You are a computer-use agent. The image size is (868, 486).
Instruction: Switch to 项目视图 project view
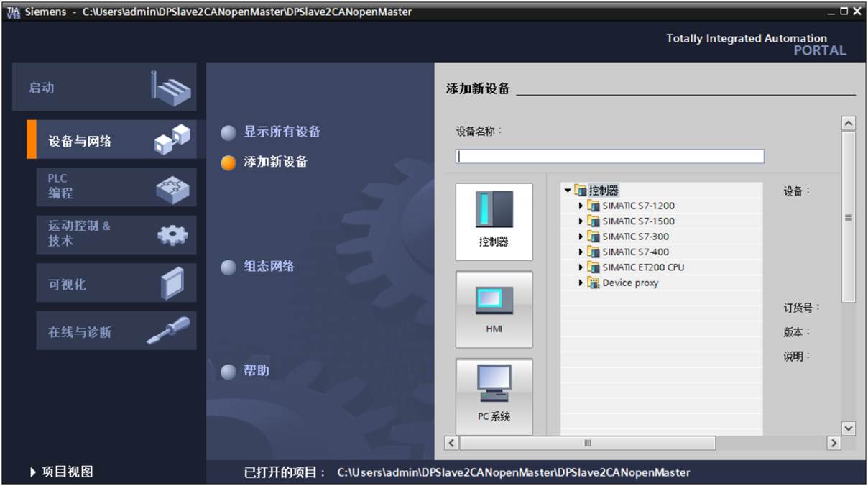62,472
